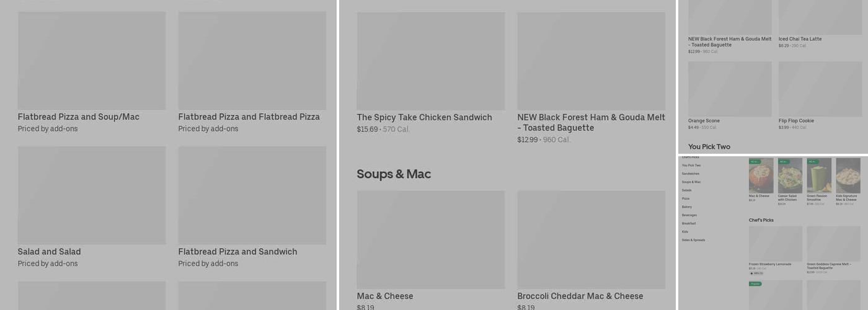
Task: Open the Kids Signature Mac & Cheese photo
Action: (x=848, y=175)
